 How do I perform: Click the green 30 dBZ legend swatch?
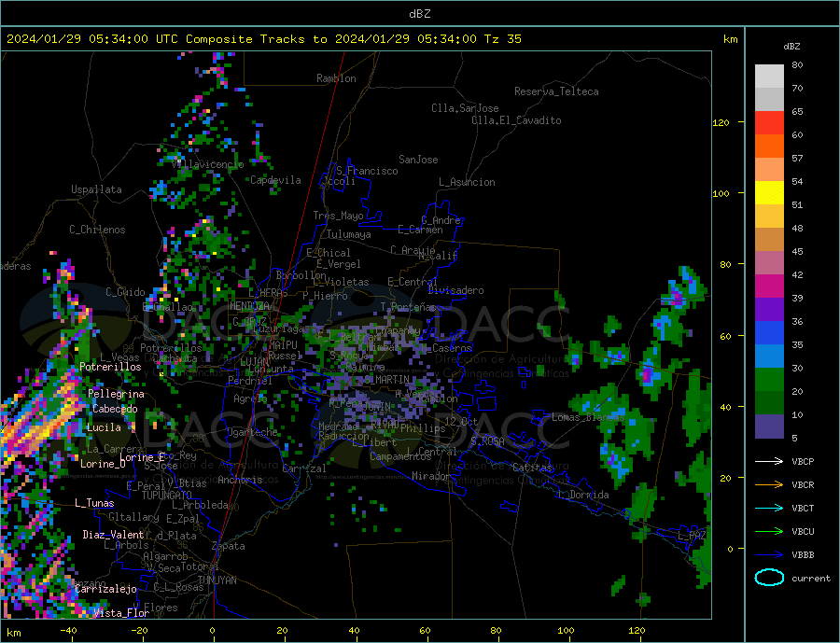769,380
